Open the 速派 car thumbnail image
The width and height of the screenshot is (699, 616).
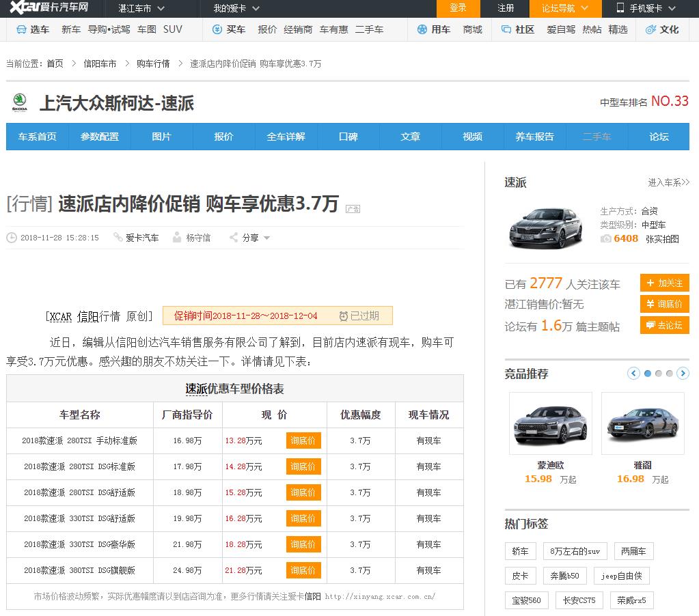pyautogui.click(x=546, y=227)
